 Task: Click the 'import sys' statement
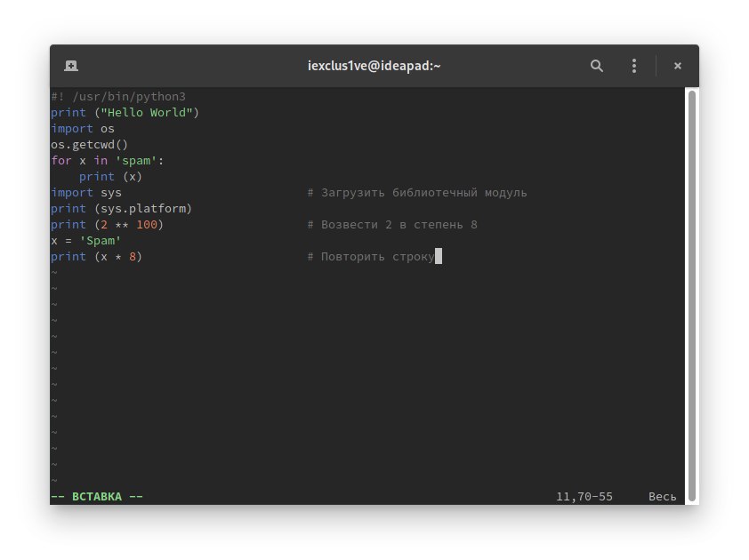pos(86,193)
